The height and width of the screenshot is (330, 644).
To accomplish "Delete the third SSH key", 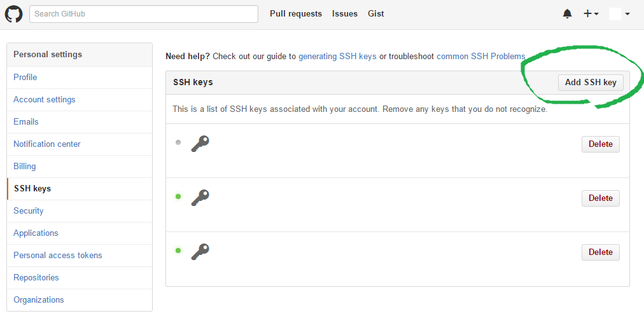I will [x=601, y=252].
